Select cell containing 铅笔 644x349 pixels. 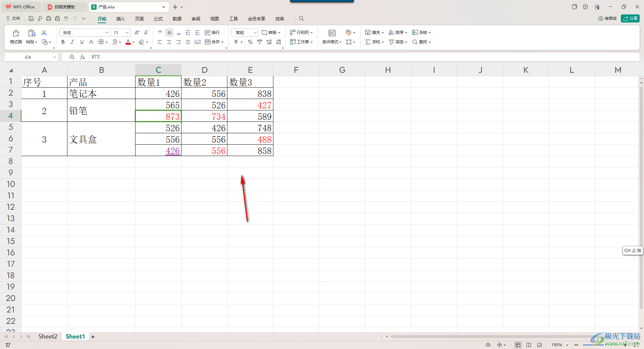point(101,111)
